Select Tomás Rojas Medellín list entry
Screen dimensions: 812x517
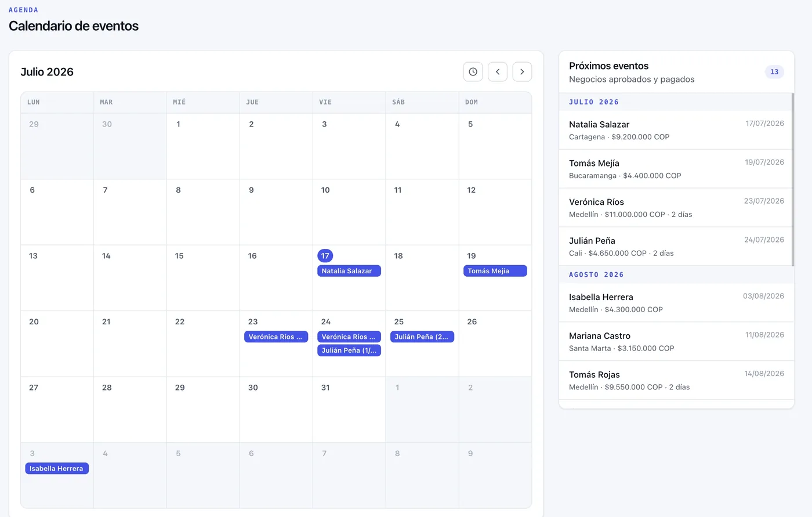(x=676, y=381)
